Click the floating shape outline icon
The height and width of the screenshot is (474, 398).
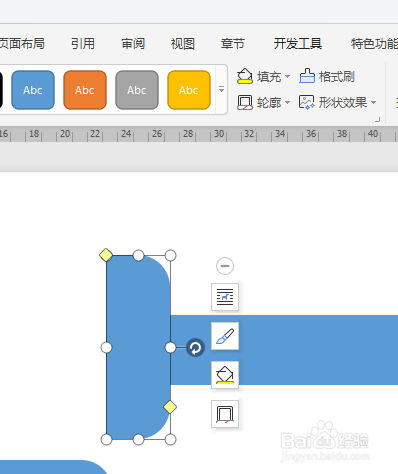(x=225, y=414)
